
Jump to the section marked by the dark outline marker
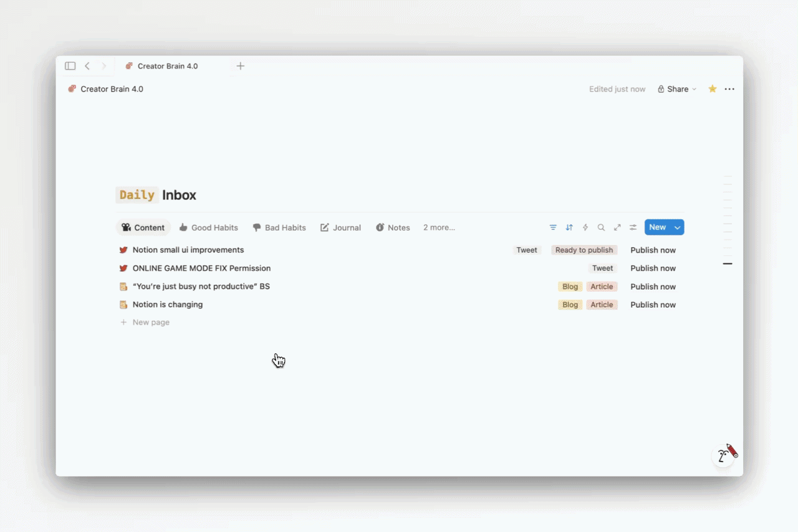[x=728, y=264]
